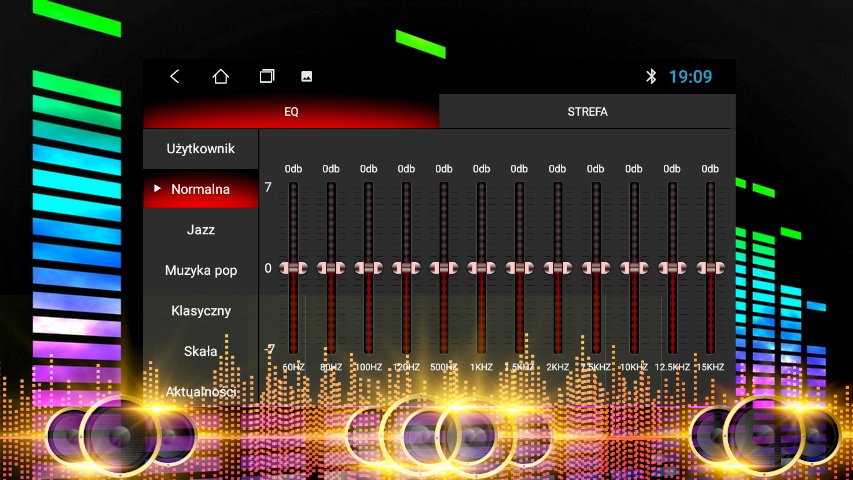
Task: Click the 0db value above 15KHZ
Action: tap(710, 169)
